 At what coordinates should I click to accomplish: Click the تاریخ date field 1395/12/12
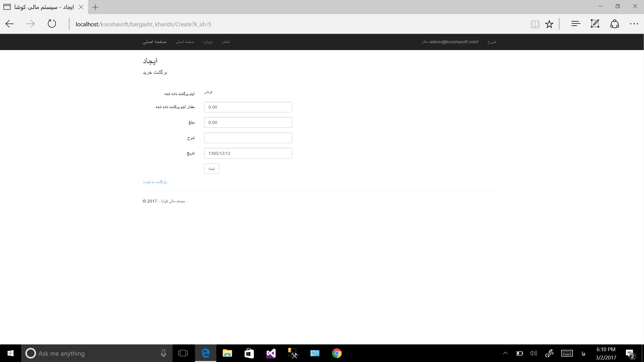(x=248, y=153)
